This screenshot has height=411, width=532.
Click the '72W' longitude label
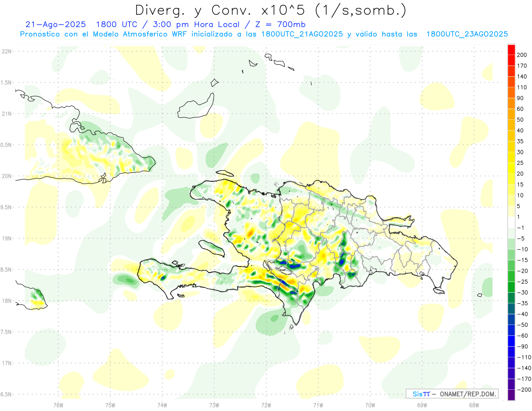click(266, 405)
